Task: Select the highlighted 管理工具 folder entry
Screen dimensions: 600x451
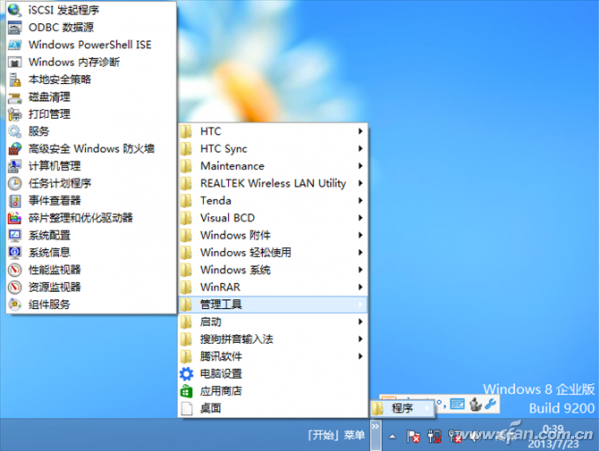Action: point(273,304)
